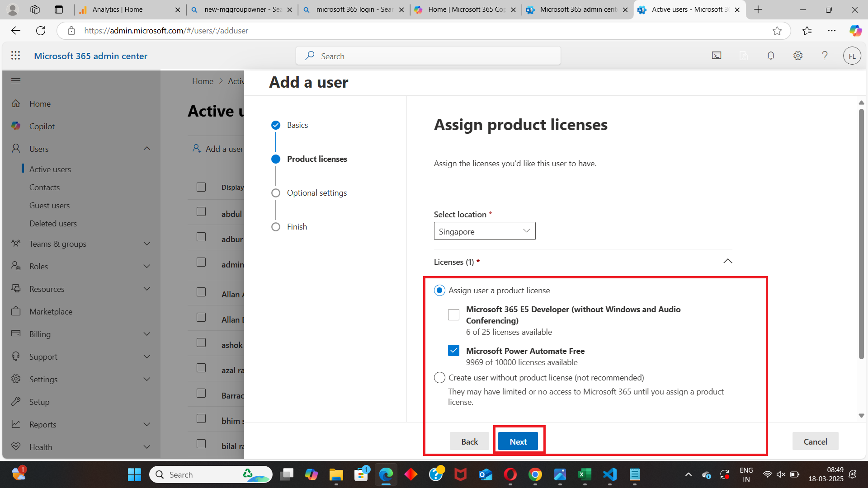Screen dimensions: 868x488
Task: Click Windows taskbar Search box
Action: pyautogui.click(x=211, y=474)
